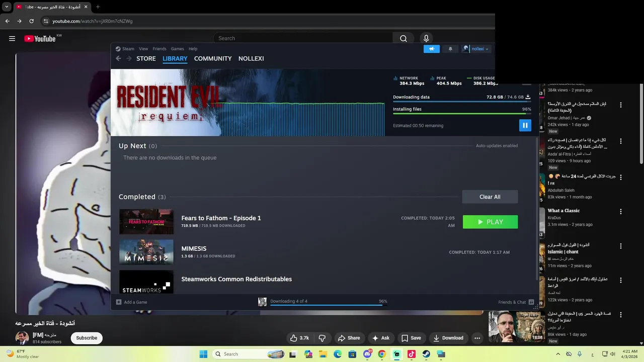The height and width of the screenshot is (362, 644).
Task: Go to YouTube home logo
Action: click(x=40, y=39)
